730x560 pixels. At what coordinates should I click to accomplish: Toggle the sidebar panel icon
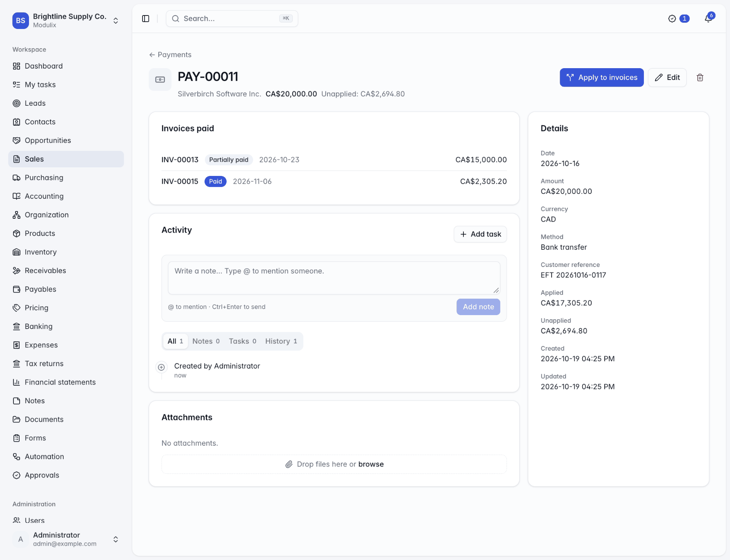click(x=146, y=18)
